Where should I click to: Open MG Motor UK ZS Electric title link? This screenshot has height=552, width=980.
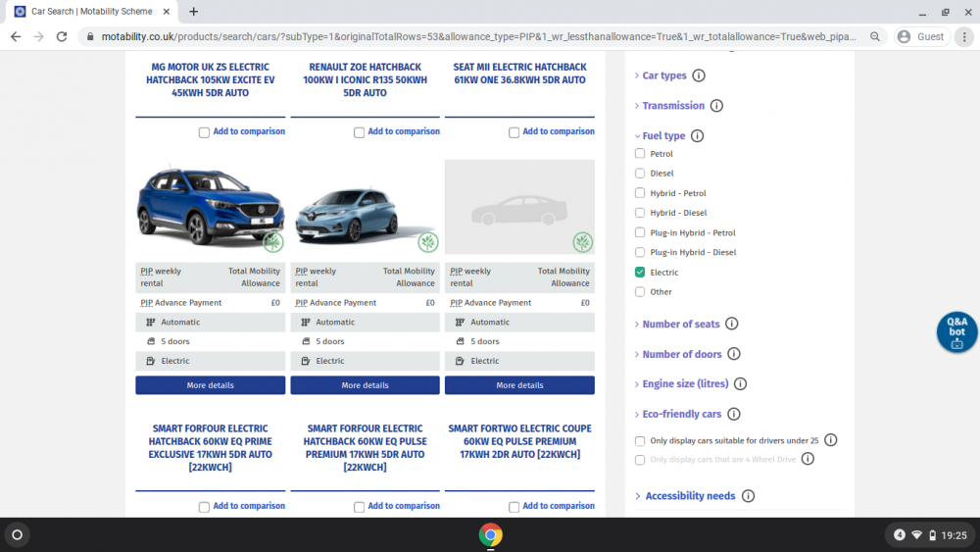210,80
